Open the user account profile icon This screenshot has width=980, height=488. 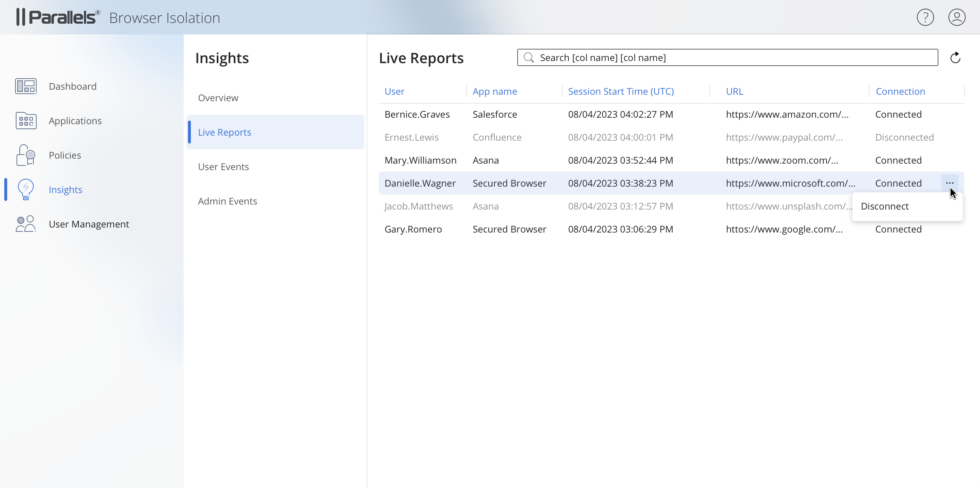coord(956,18)
